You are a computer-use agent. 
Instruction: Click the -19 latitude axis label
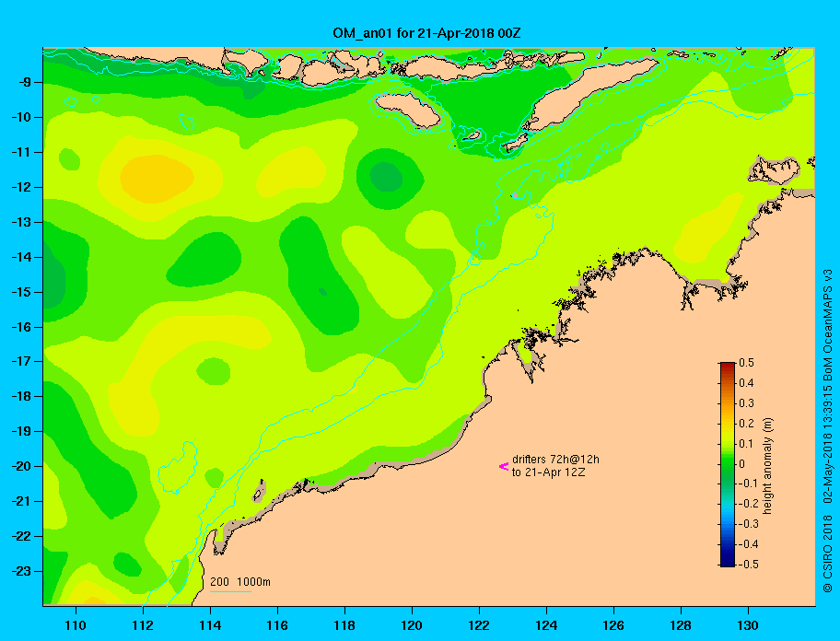pyautogui.click(x=20, y=431)
